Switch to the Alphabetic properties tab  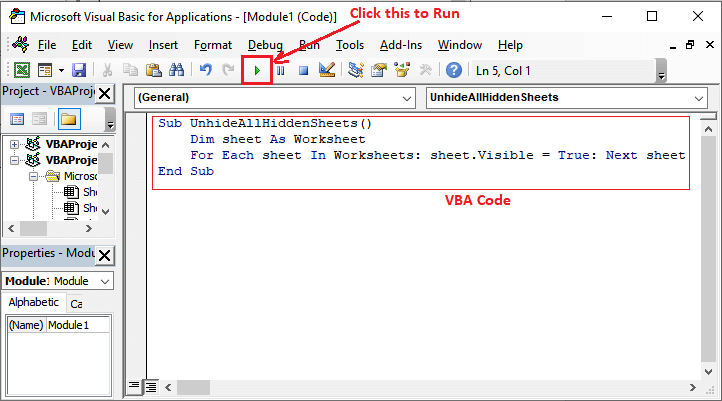34,302
